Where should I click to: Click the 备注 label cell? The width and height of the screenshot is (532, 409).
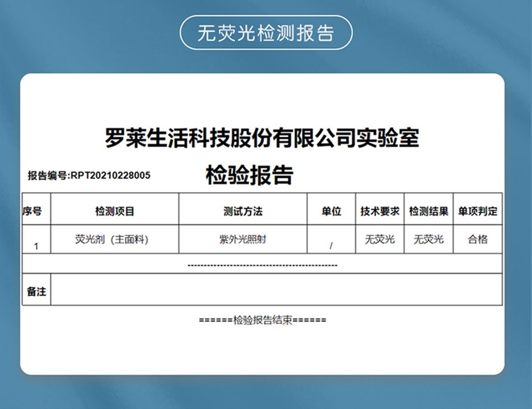pyautogui.click(x=36, y=290)
